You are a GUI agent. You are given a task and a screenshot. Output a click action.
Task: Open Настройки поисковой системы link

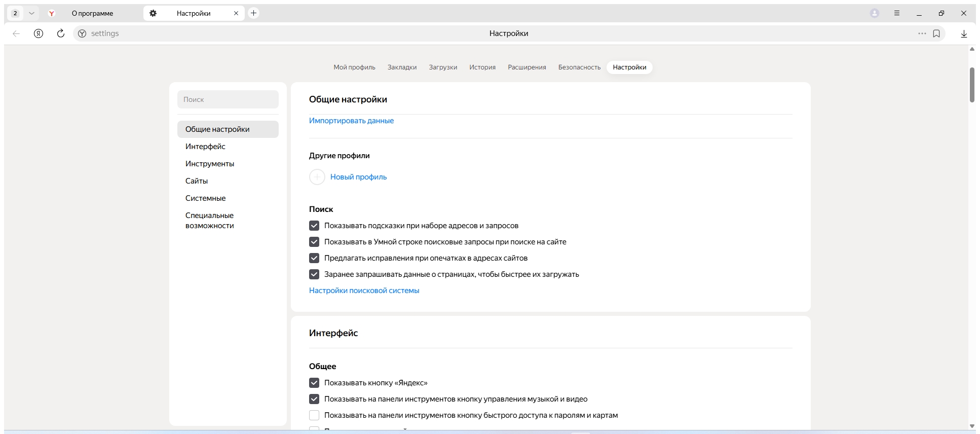(x=364, y=291)
